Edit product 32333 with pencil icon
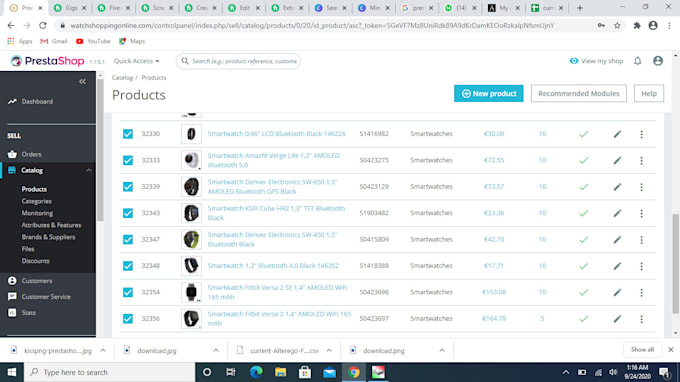The height and width of the screenshot is (382, 680). pyautogui.click(x=617, y=160)
